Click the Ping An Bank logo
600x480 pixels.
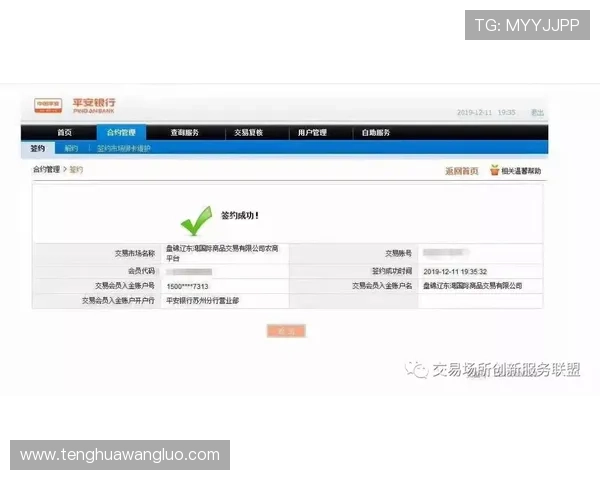(75, 105)
